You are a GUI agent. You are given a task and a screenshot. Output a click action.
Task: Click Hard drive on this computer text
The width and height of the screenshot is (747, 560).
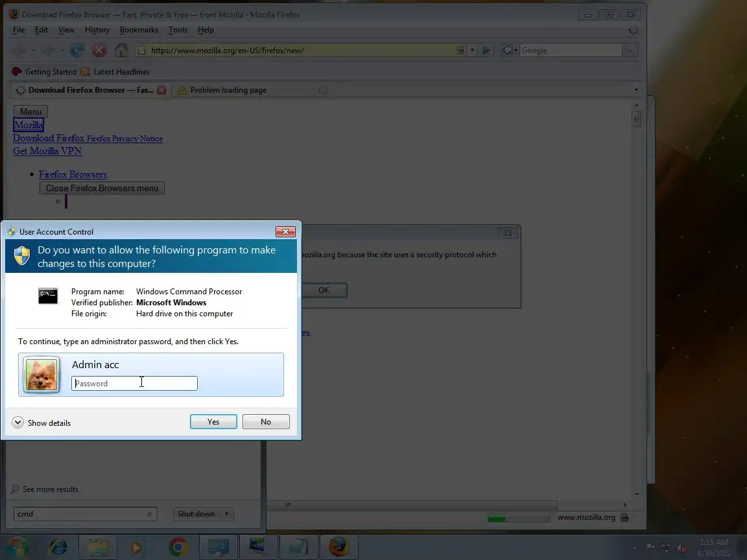(x=184, y=313)
